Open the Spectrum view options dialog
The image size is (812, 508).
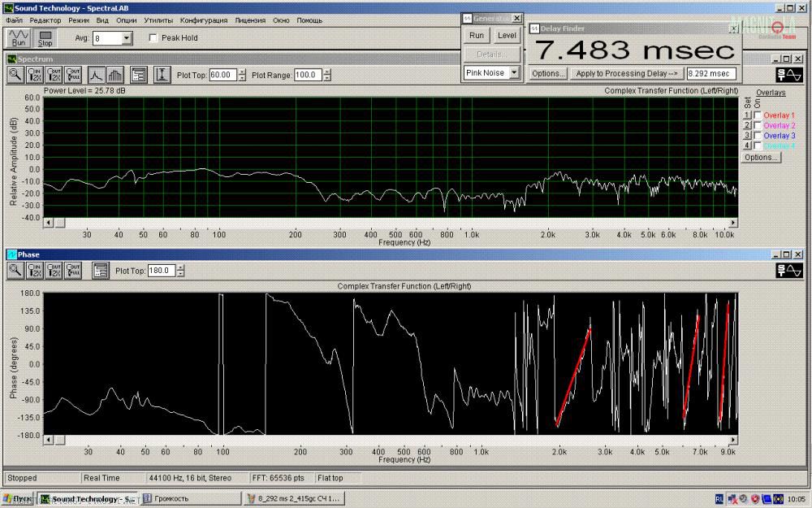pos(139,75)
